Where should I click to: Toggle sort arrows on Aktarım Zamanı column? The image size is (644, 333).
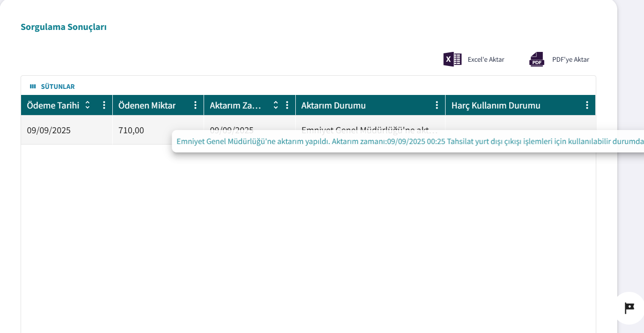click(276, 105)
